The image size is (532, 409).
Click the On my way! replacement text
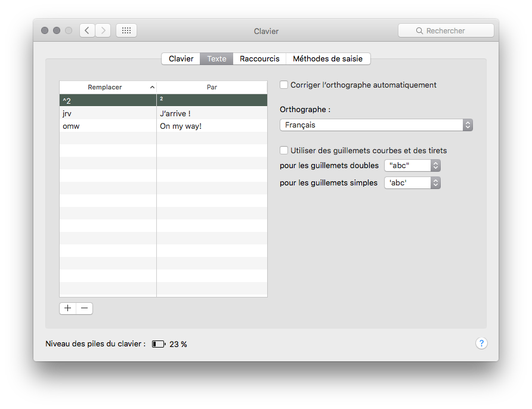(x=181, y=126)
